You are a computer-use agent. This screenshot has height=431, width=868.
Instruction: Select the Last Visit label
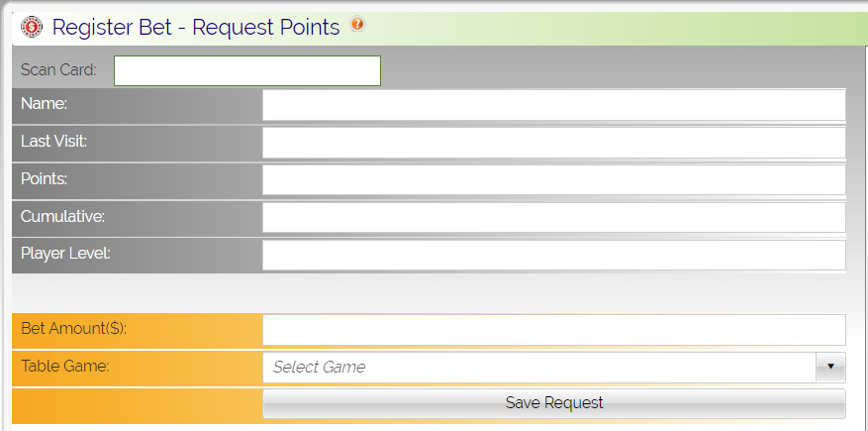pos(53,142)
